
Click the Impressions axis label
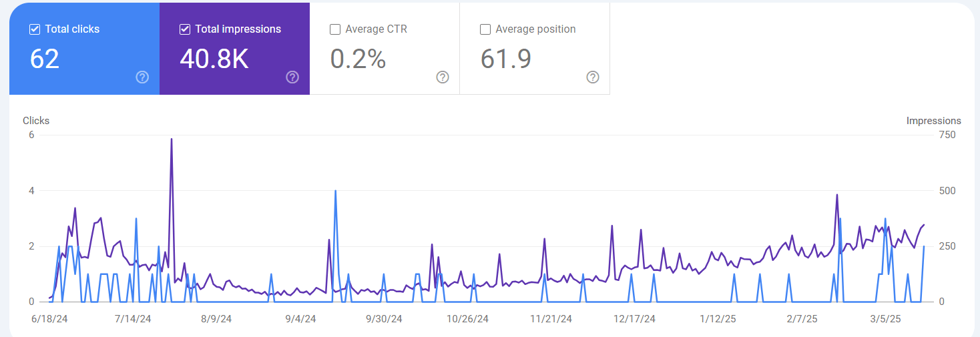933,121
